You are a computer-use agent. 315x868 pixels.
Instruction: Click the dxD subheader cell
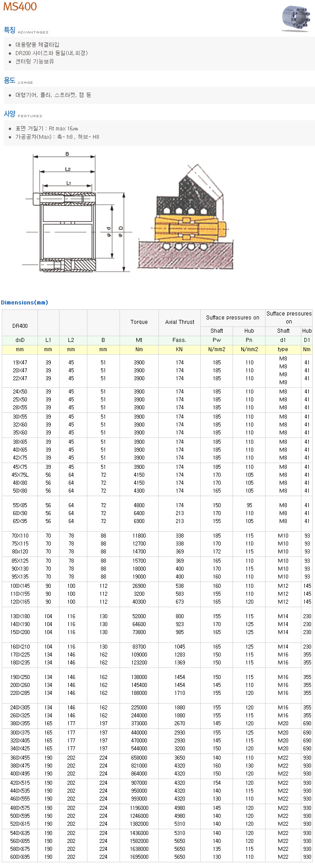[20, 340]
